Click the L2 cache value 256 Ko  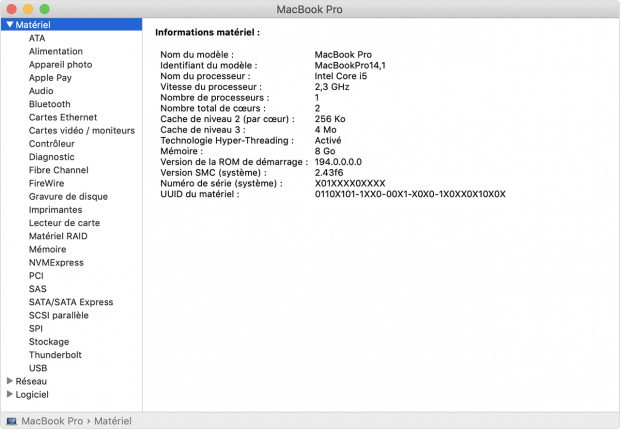point(330,119)
